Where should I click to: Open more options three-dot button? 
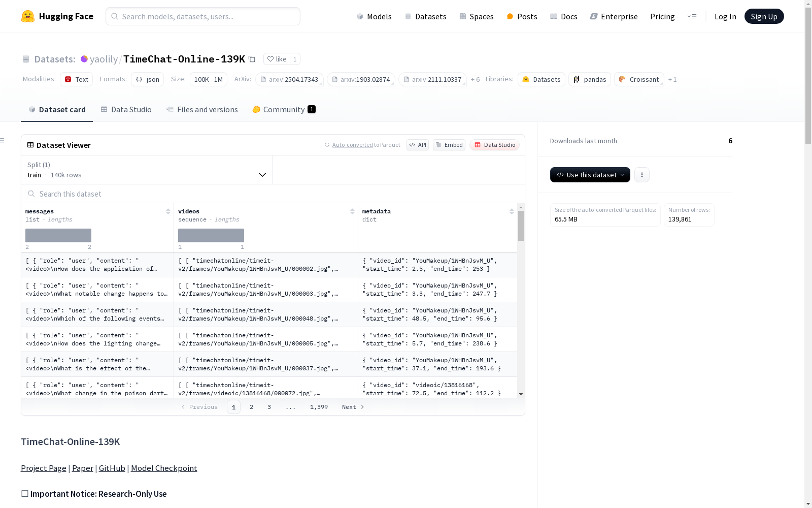641,175
